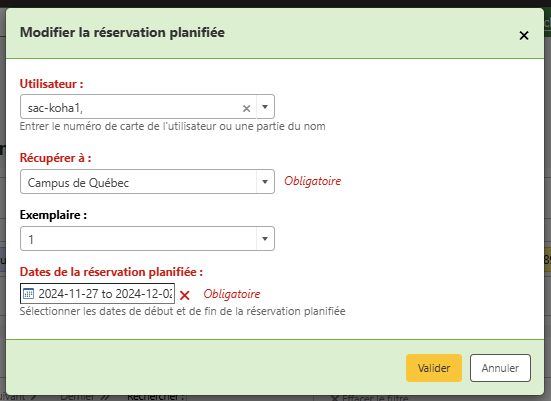The height and width of the screenshot is (401, 551).
Task: Click the Exemplaire label
Action: click(x=53, y=215)
